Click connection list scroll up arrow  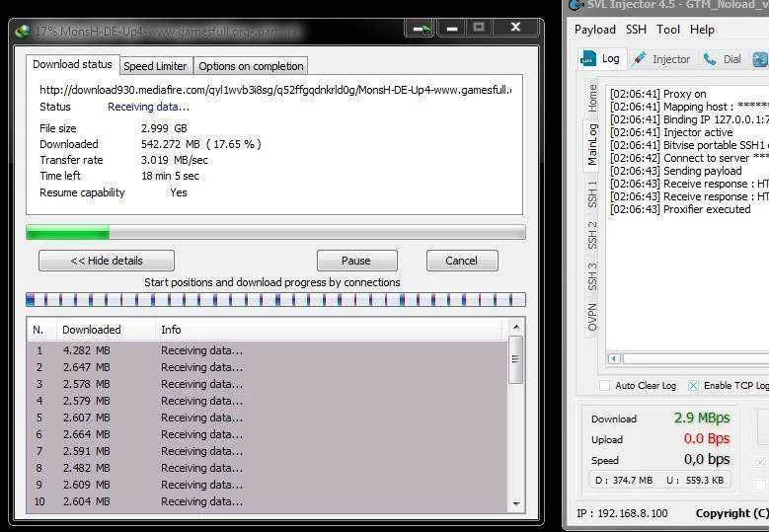(515, 327)
